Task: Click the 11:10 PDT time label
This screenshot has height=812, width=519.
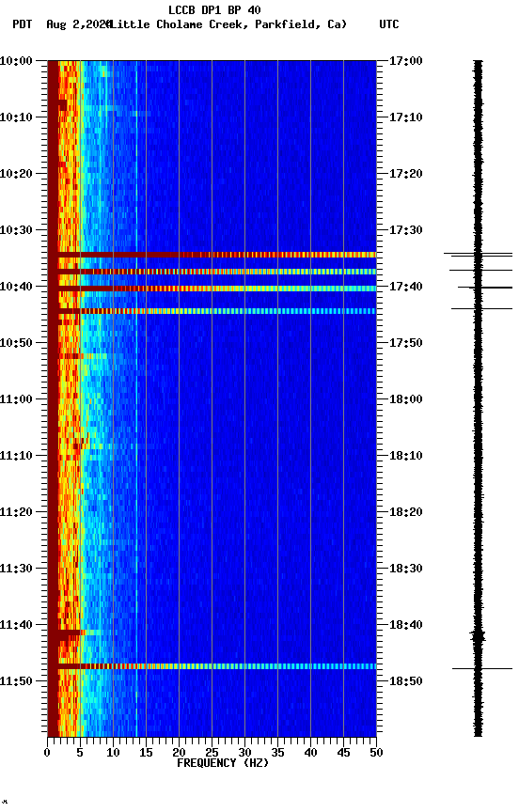Action: click(x=16, y=456)
